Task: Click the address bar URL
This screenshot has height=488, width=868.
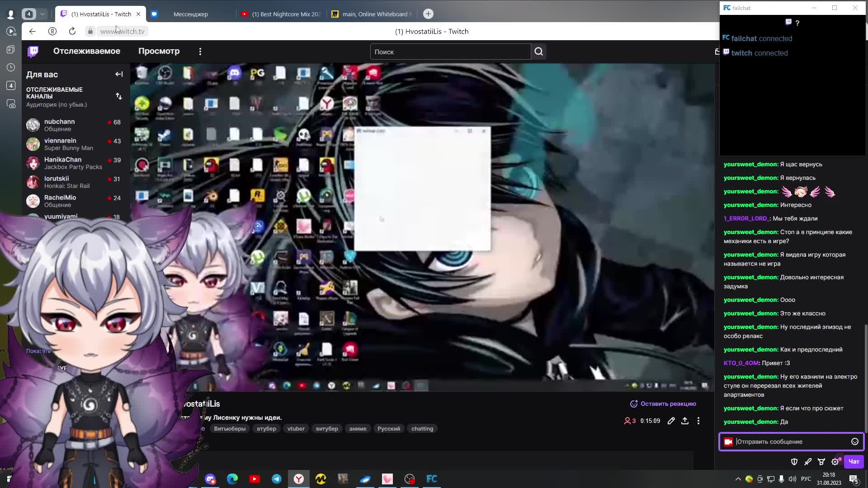Action: 123,31
